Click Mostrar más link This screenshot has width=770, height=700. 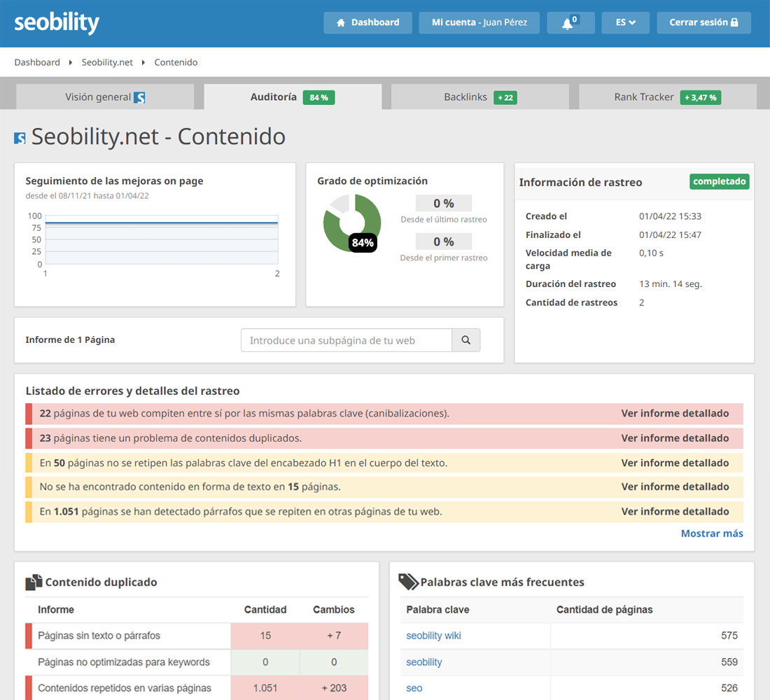pyautogui.click(x=712, y=533)
